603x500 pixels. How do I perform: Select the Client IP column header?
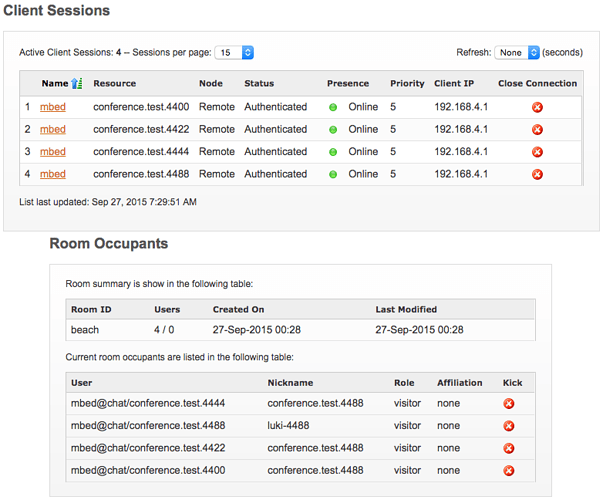point(454,83)
